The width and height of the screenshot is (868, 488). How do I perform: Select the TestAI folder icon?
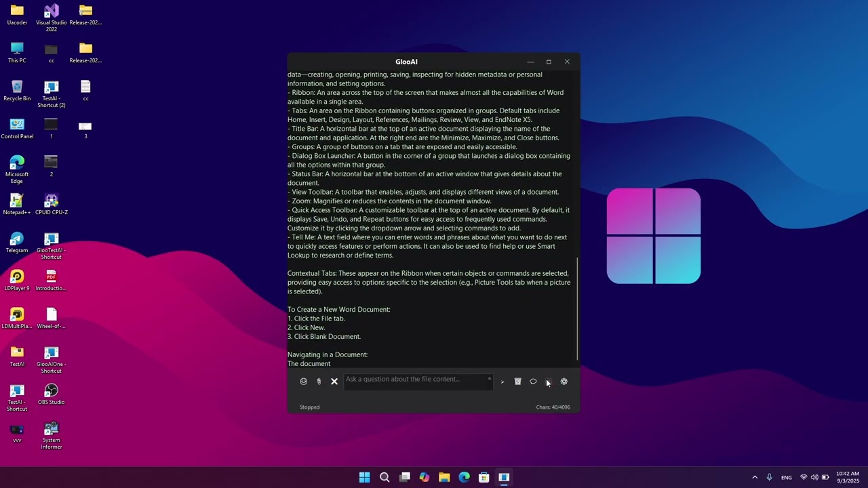(17, 357)
